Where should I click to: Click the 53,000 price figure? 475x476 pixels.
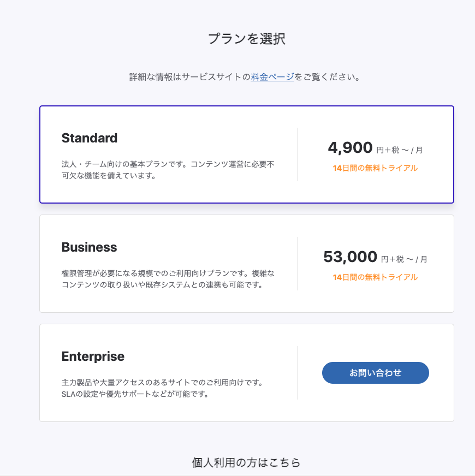(x=350, y=257)
